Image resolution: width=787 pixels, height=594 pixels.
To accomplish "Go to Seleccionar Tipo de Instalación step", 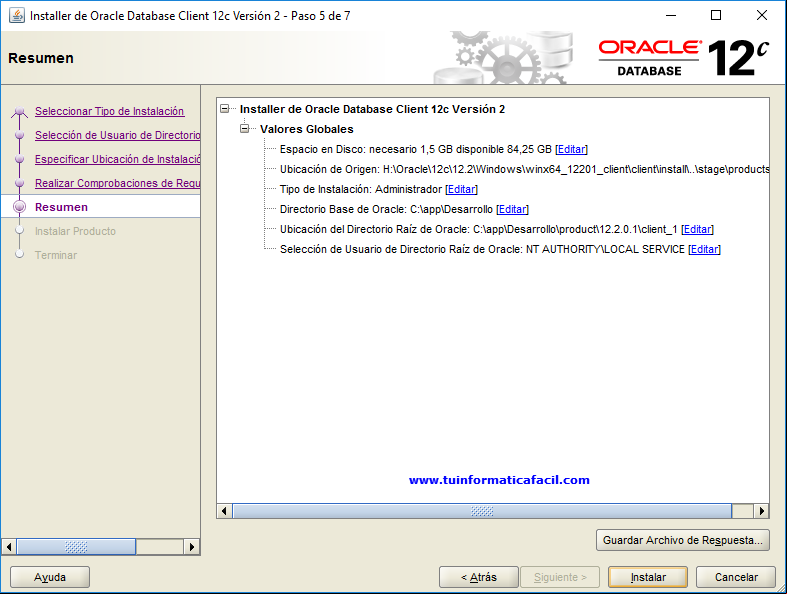I will point(109,111).
